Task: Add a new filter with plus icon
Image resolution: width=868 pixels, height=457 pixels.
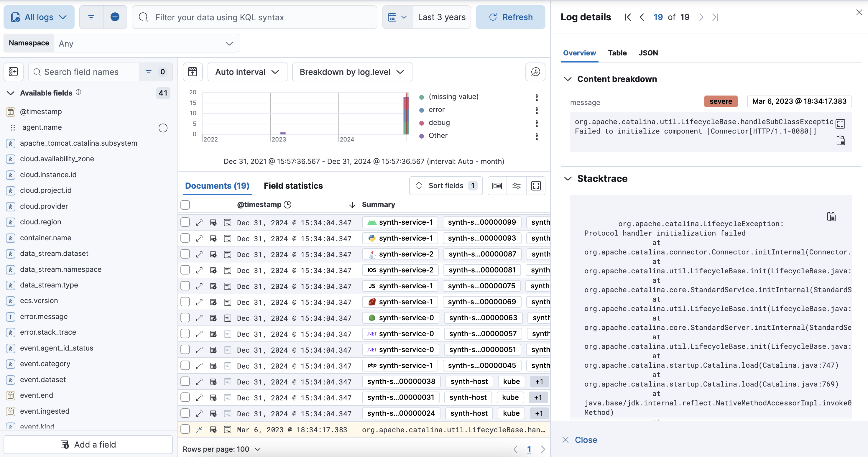Action: [x=115, y=17]
